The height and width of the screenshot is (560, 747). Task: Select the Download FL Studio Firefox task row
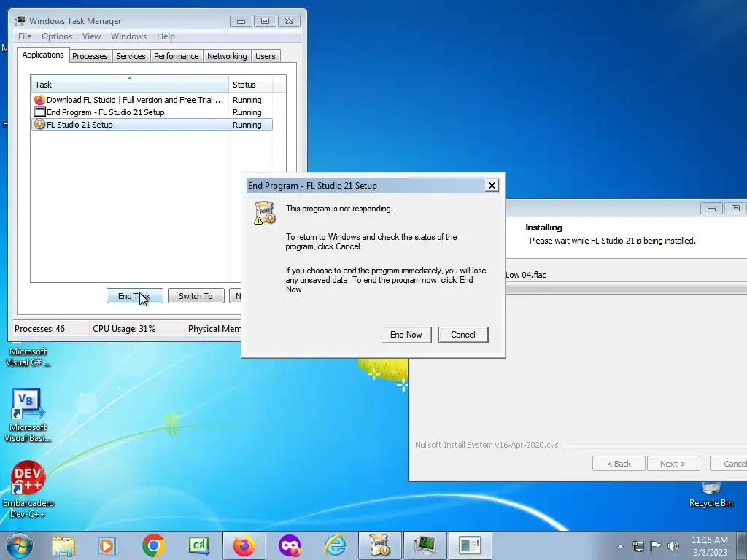[x=152, y=100]
